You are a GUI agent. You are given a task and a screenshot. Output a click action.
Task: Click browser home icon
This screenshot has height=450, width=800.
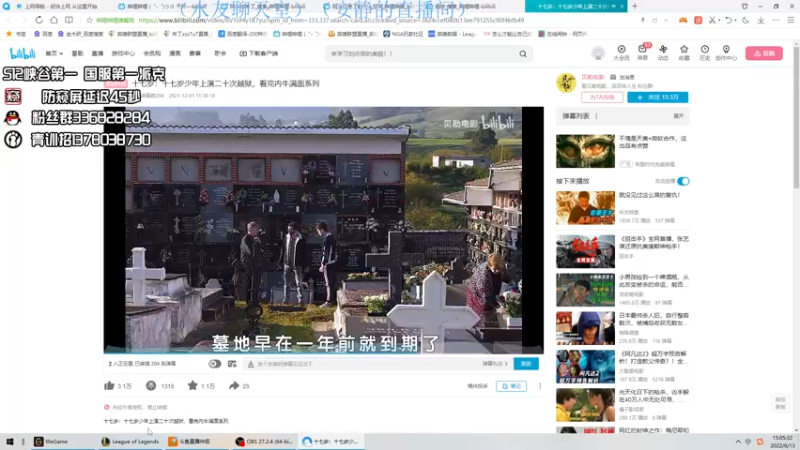pos(54,20)
